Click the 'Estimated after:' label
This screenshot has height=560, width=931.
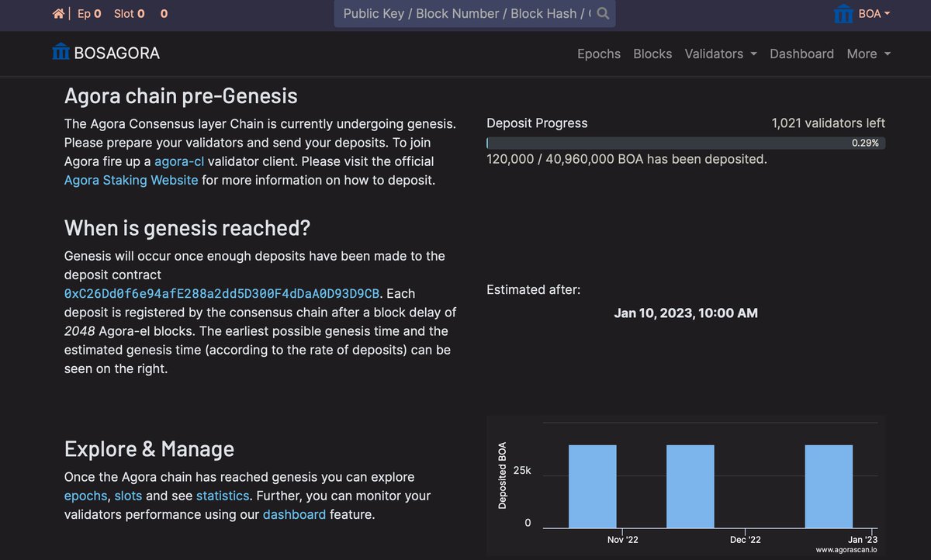(534, 290)
